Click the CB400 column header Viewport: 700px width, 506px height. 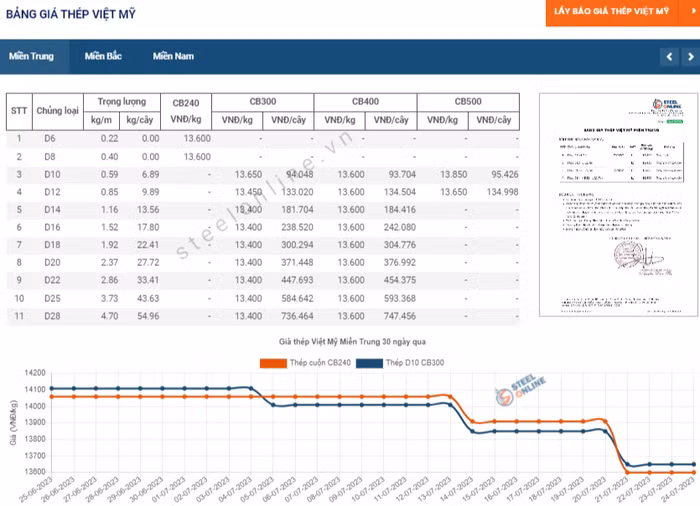pyautogui.click(x=365, y=102)
